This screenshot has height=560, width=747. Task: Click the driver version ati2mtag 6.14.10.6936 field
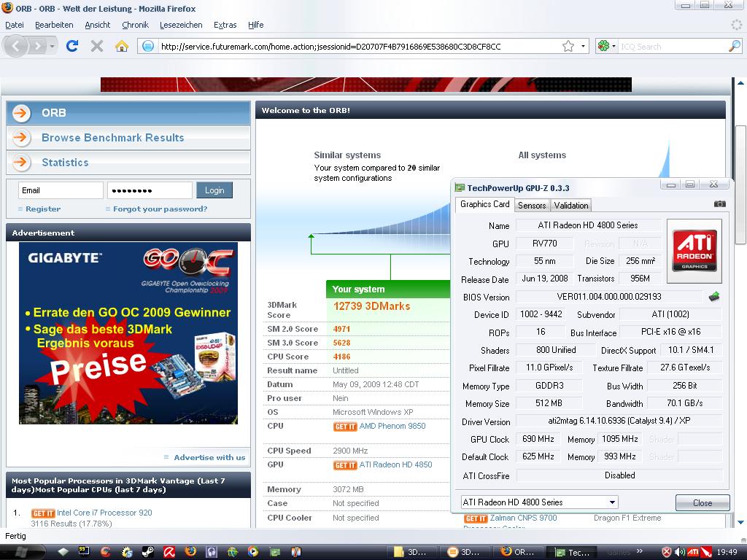click(619, 421)
